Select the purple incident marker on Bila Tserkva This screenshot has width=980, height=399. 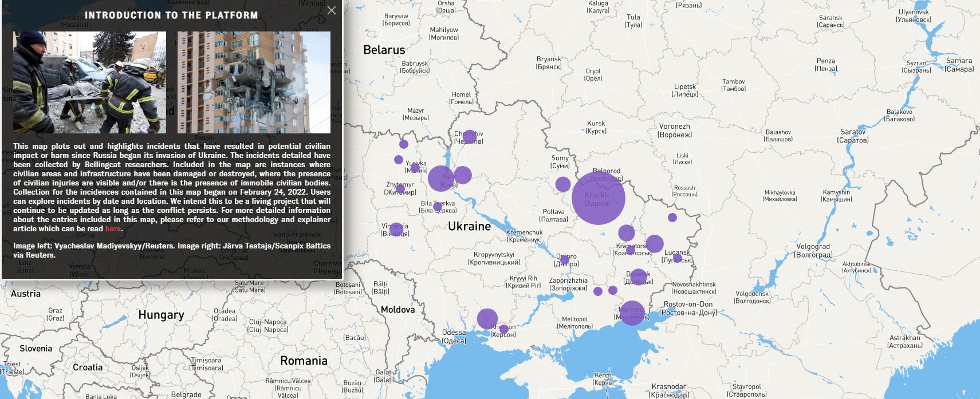[x=438, y=206]
